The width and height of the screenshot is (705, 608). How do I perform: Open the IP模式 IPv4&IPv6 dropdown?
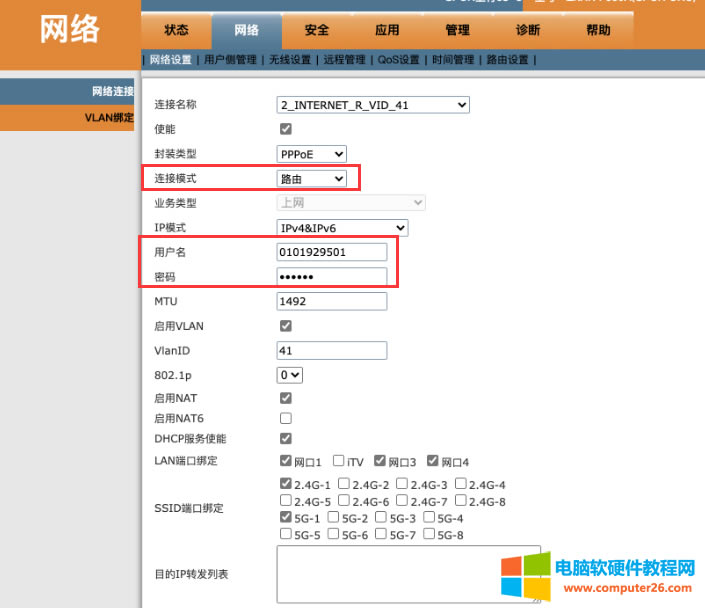[x=342, y=227]
